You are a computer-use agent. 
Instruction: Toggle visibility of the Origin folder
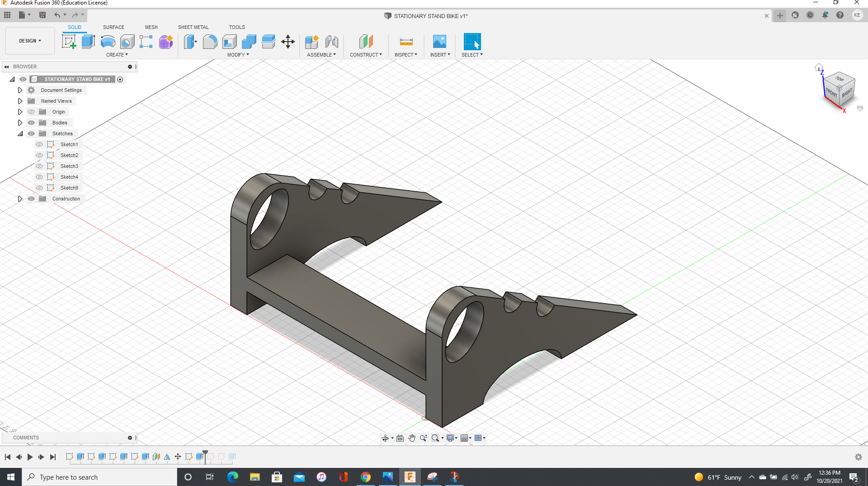31,112
